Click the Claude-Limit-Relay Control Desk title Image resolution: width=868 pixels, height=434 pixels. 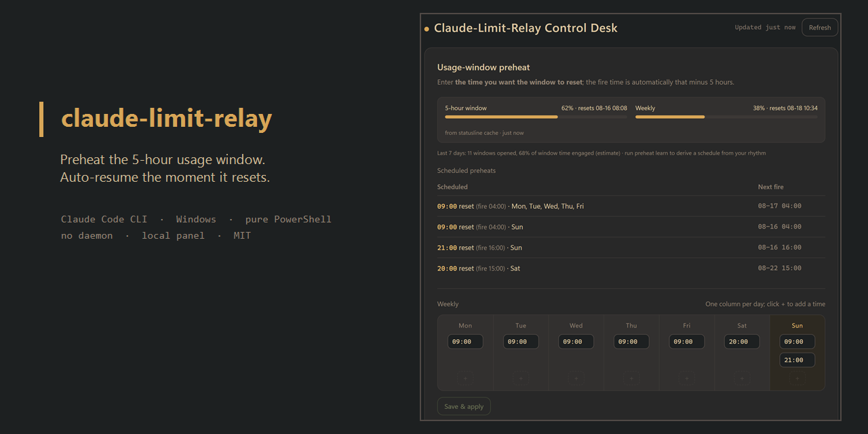[x=526, y=28]
